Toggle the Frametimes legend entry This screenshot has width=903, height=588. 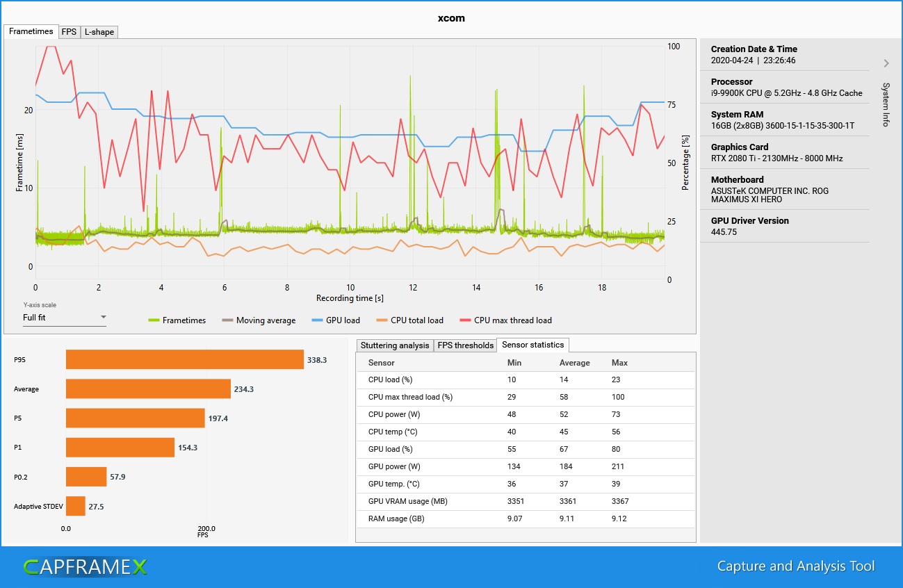point(177,320)
